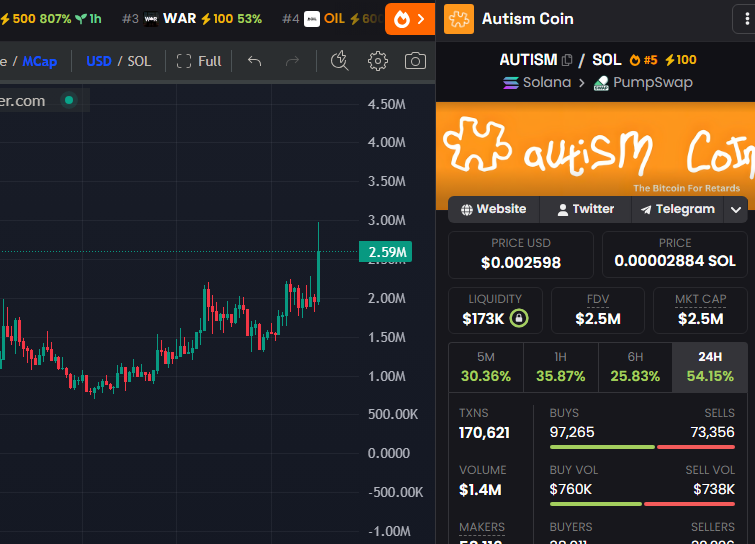Click the green status dot on chart
Image resolution: width=755 pixels, height=544 pixels.
point(69,100)
